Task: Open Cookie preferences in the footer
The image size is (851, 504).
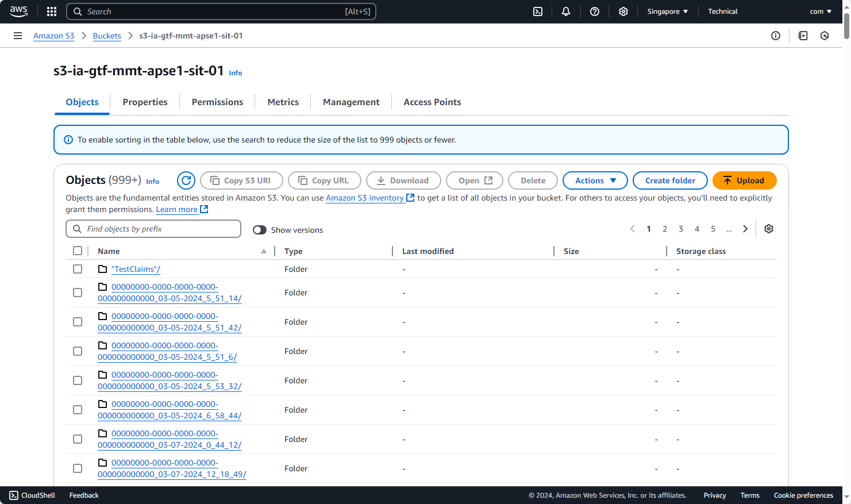Action: tap(803, 495)
